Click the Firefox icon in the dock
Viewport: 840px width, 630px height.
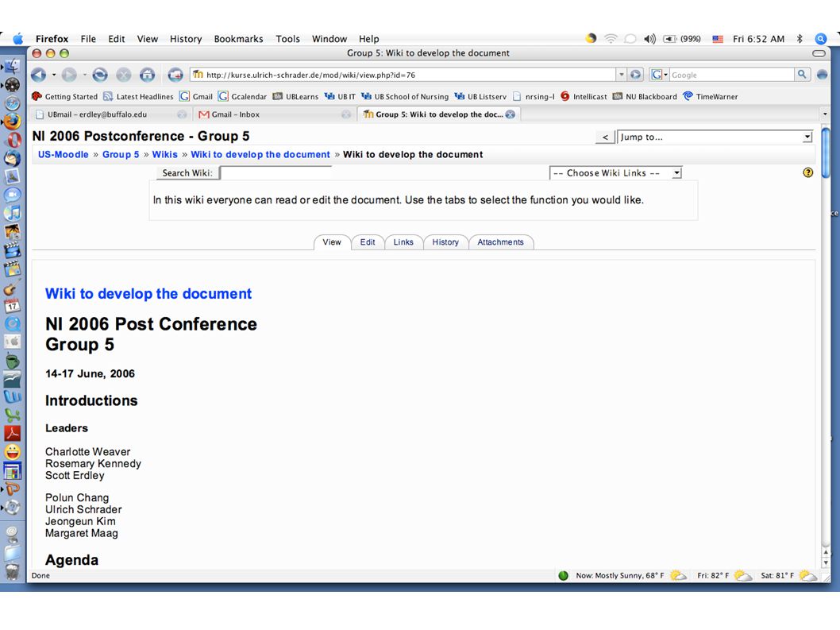13,122
